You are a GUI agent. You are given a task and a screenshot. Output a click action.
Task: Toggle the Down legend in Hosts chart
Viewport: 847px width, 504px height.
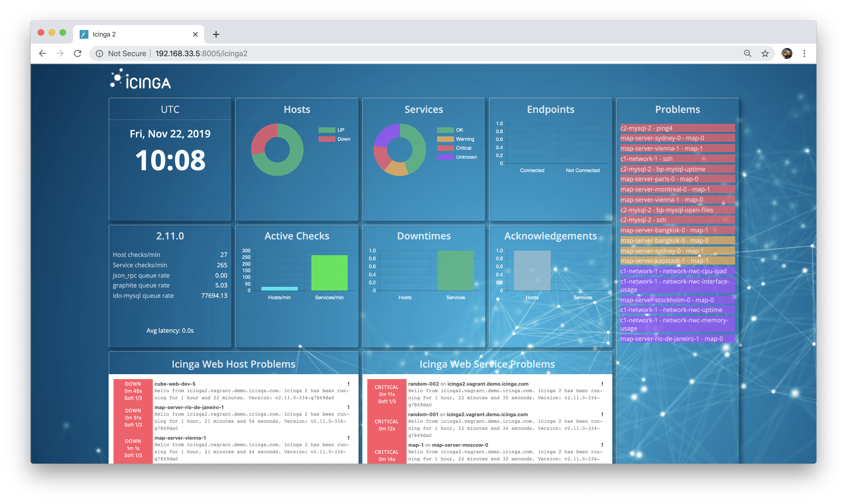[334, 139]
